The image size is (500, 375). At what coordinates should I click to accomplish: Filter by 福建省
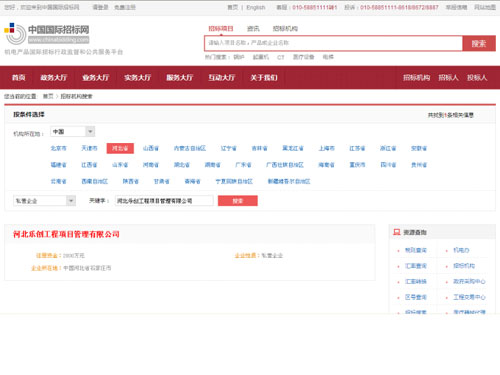tap(59, 165)
